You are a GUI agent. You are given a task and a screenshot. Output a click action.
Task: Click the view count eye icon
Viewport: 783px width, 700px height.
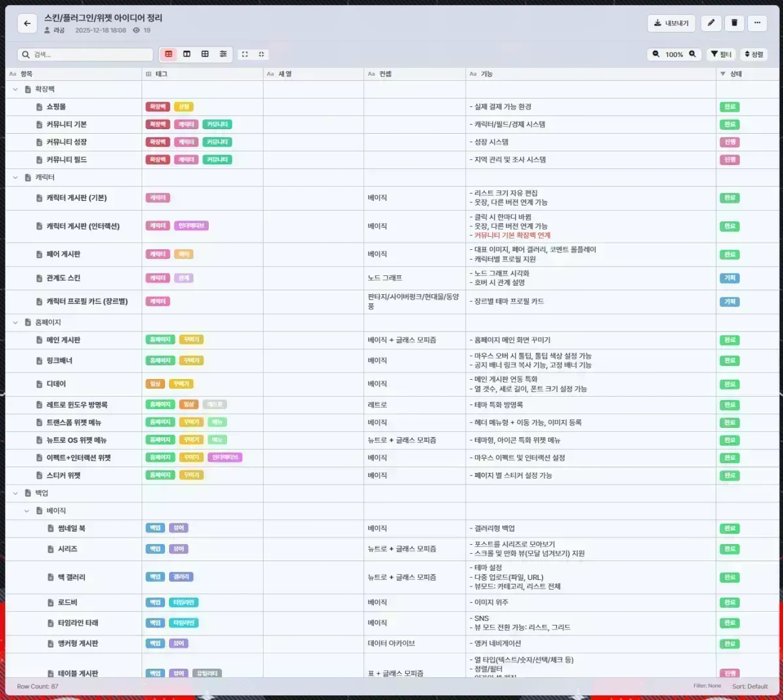point(136,30)
